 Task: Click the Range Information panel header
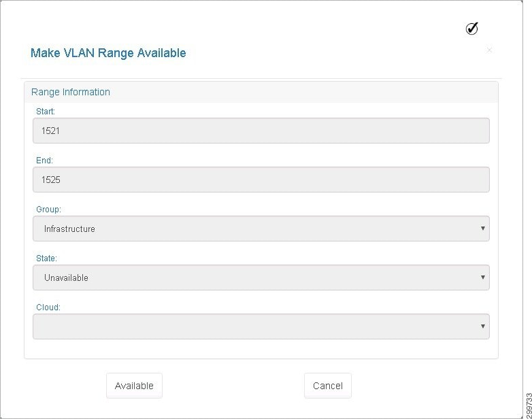[261, 92]
